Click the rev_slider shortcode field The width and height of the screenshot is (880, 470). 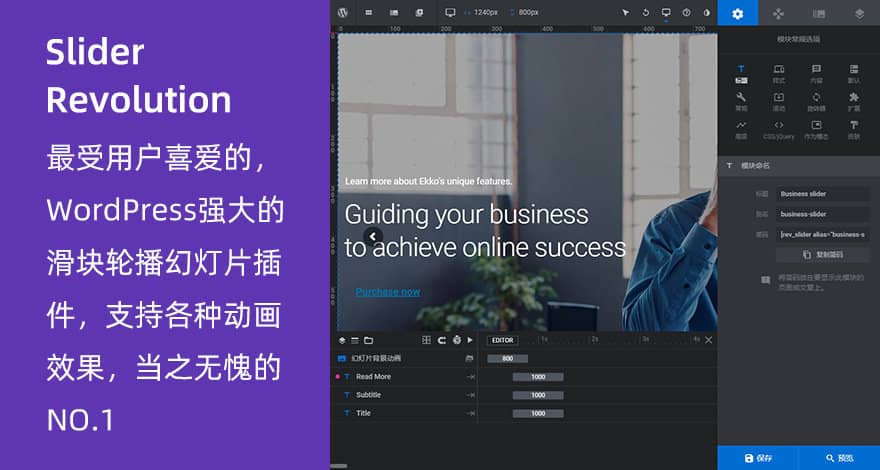coord(823,234)
